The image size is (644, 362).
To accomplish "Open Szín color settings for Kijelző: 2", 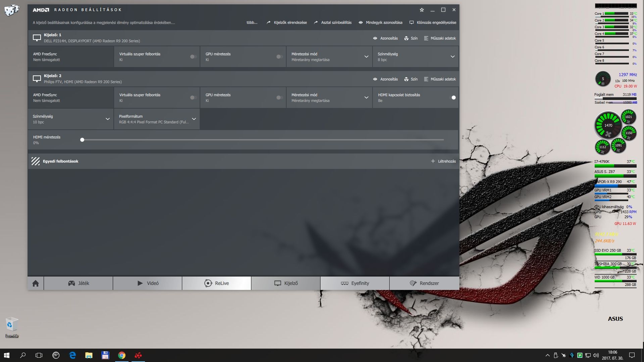I will tap(411, 79).
